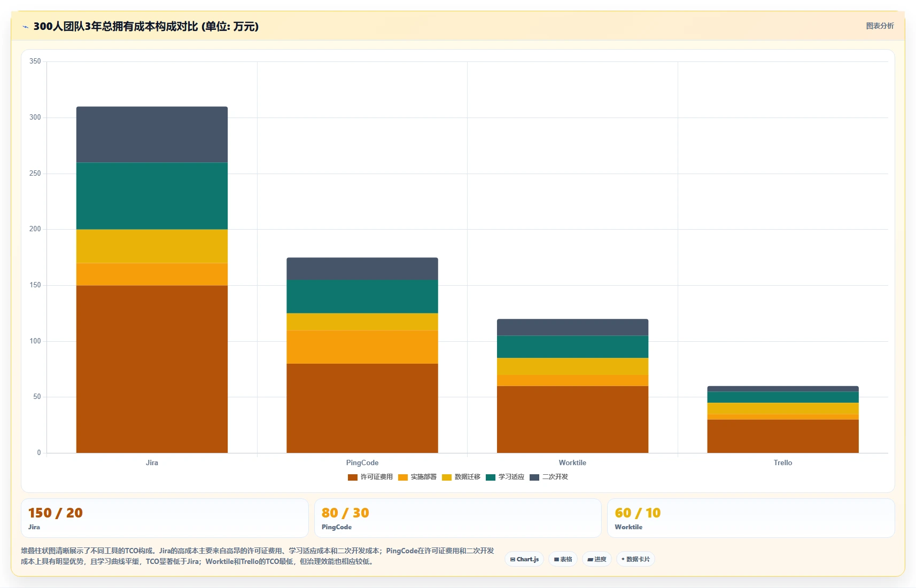Toggle the 学习适应 series in the legend
Screen dimensions: 916x588
pyautogui.click(x=505, y=477)
